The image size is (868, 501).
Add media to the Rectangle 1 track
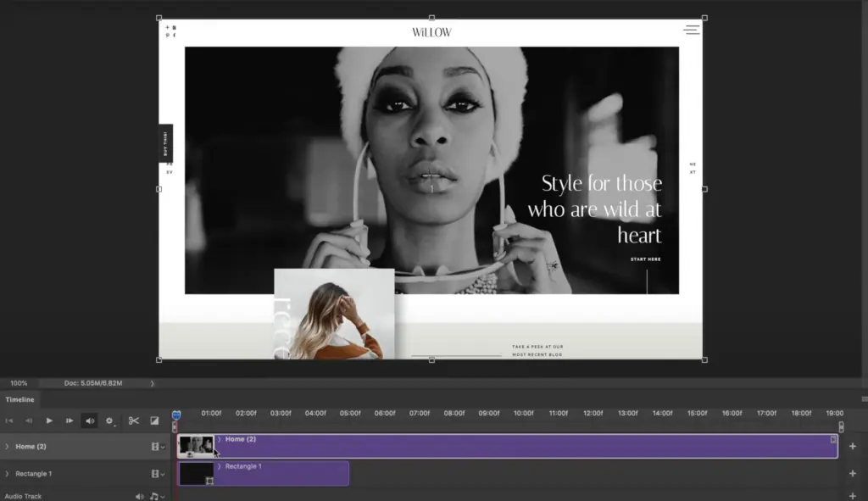(x=853, y=474)
